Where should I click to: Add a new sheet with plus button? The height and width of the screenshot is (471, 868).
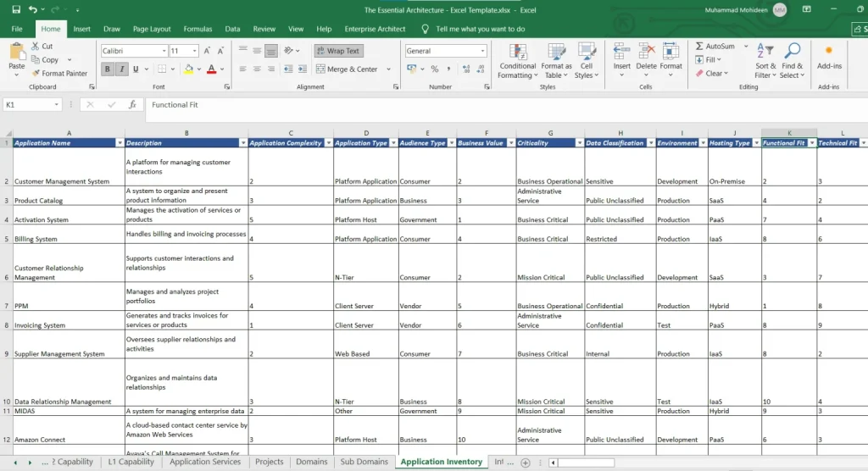(x=526, y=463)
